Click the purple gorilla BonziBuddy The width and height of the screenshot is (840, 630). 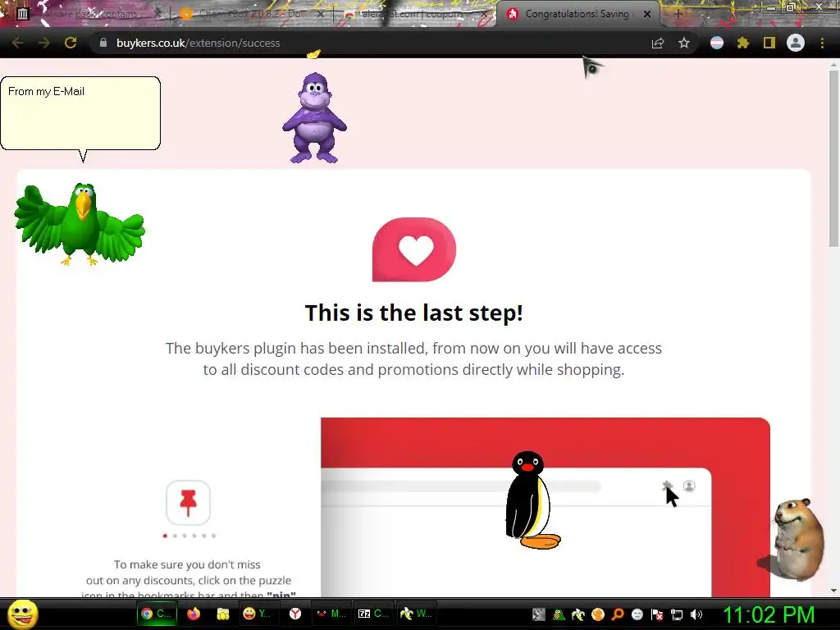[x=314, y=118]
